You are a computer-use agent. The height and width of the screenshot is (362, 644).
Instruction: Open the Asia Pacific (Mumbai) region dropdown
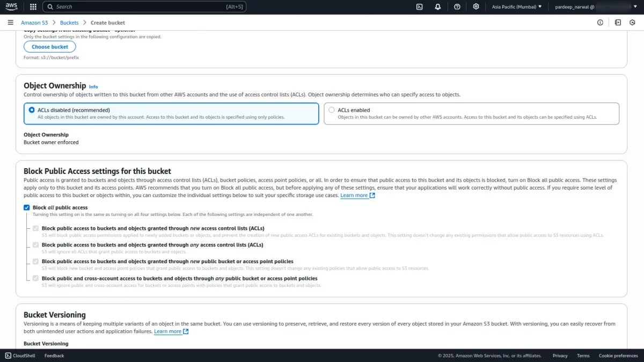click(516, 6)
